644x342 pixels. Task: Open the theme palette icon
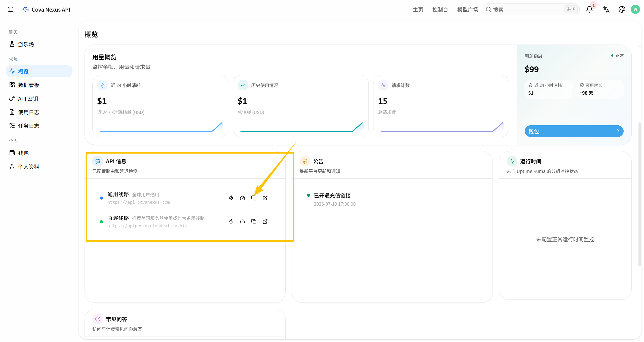point(622,10)
